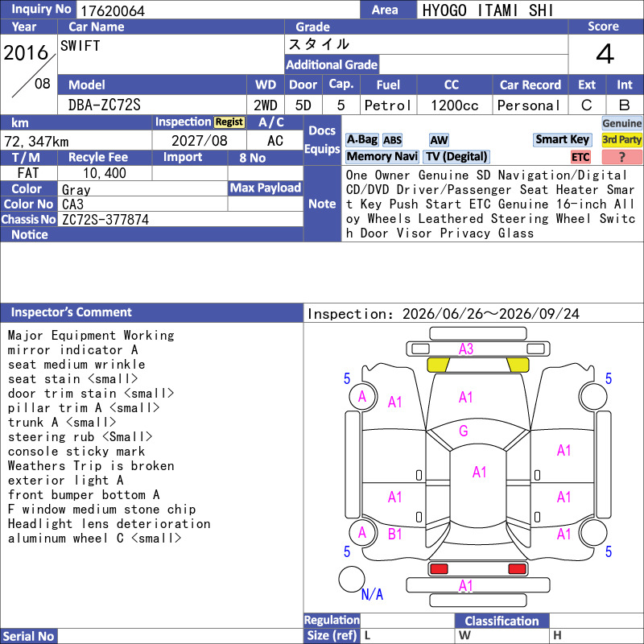Click the left yellow headlight on diagram

coord(438,365)
